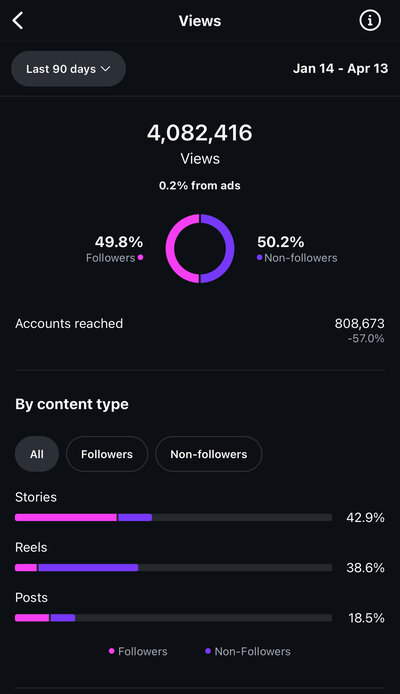This screenshot has width=400, height=694.
Task: Click bottom legend Non-Followers purple dot
Action: 208,651
